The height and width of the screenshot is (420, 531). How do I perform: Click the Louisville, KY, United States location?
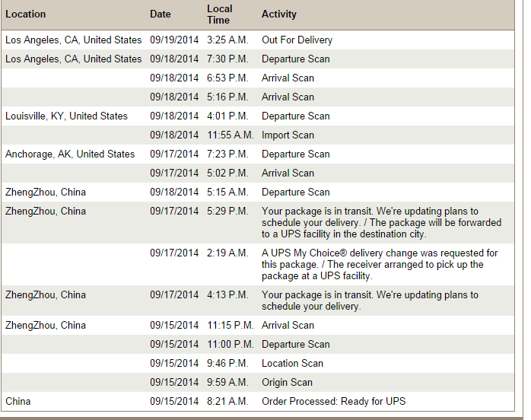coord(66,116)
